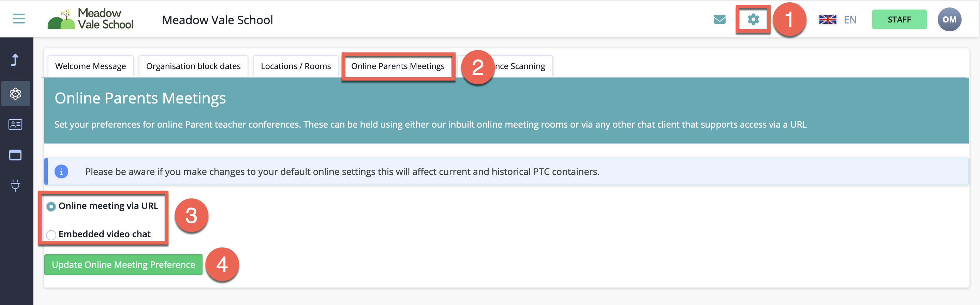Select Online meeting via URL option
Viewport: 980px width, 305px height.
(51, 206)
